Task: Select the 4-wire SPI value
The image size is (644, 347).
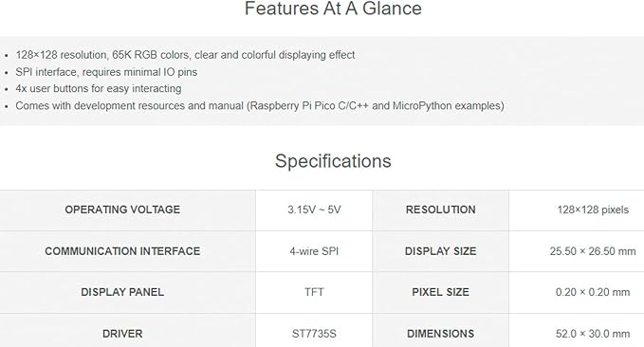Action: click(x=314, y=251)
